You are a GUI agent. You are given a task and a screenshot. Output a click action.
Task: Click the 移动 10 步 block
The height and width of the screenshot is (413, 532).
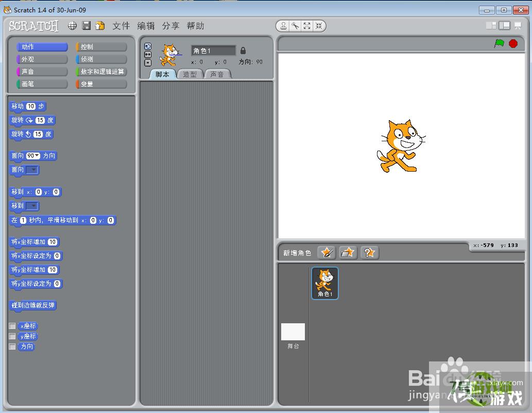point(28,107)
